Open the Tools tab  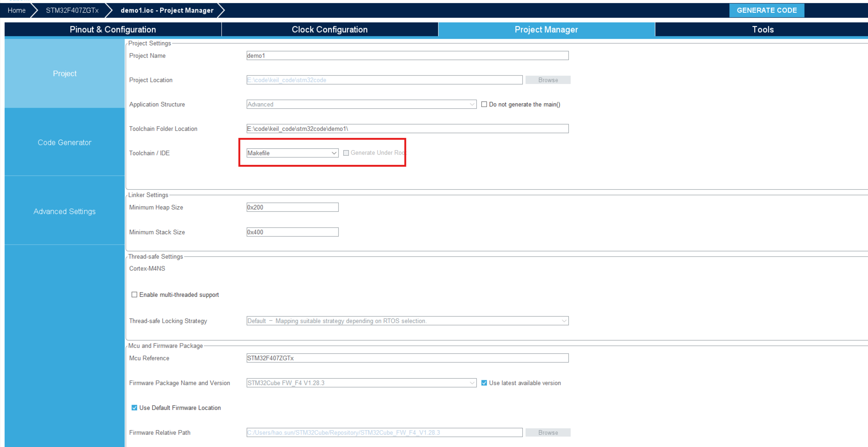[762, 30]
